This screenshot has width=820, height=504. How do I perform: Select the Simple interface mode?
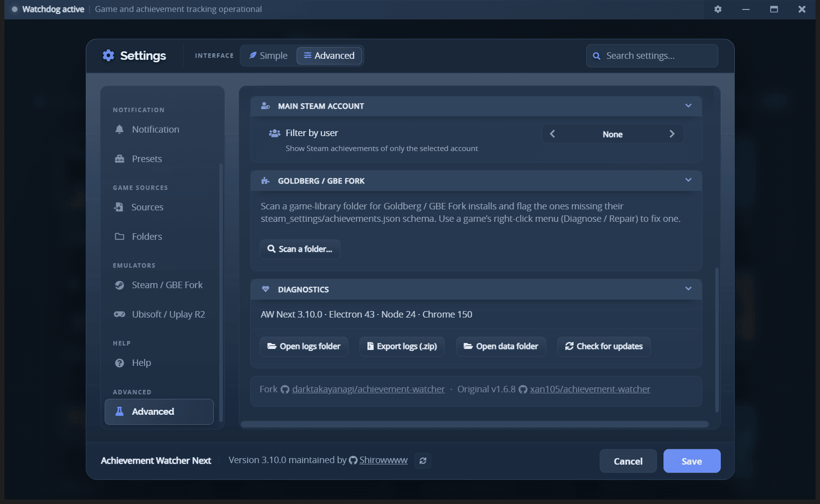(x=268, y=55)
